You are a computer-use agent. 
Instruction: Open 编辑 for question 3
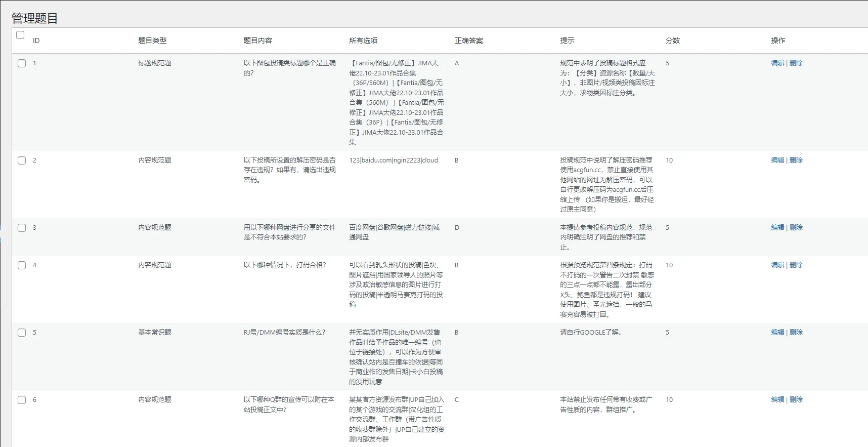click(x=777, y=227)
